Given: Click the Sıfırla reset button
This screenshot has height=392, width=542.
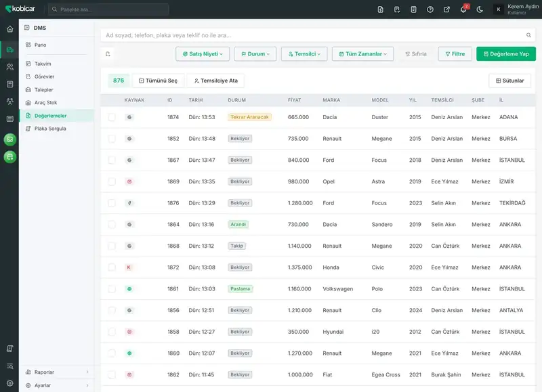Looking at the screenshot, I should [416, 54].
